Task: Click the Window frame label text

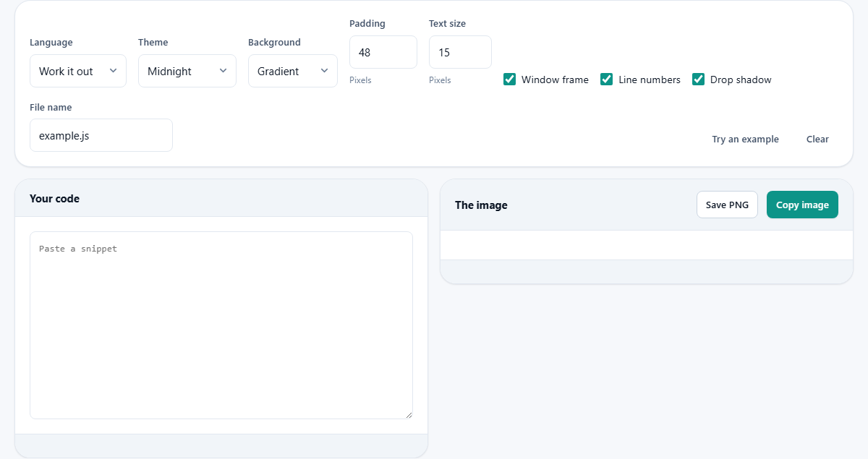Action: tap(555, 80)
